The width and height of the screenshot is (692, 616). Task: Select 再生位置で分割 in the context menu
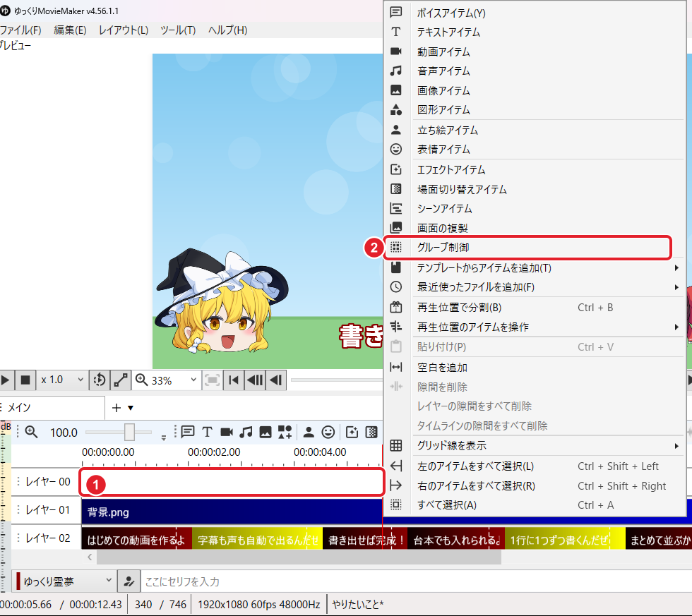(x=535, y=308)
